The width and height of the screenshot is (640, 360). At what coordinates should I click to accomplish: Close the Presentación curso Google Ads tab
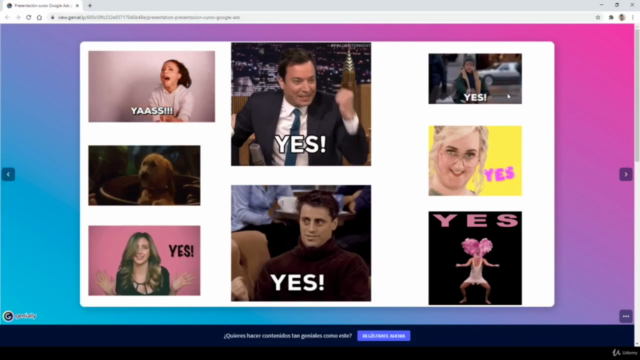coord(77,6)
